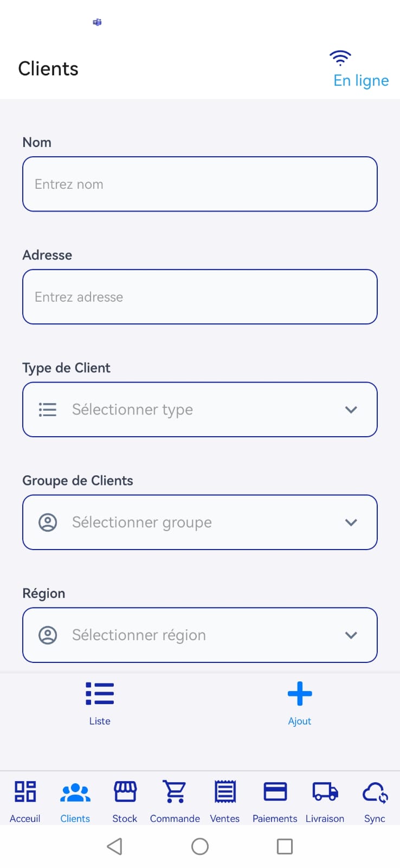Focus the Entrez nom input field

pos(199,184)
